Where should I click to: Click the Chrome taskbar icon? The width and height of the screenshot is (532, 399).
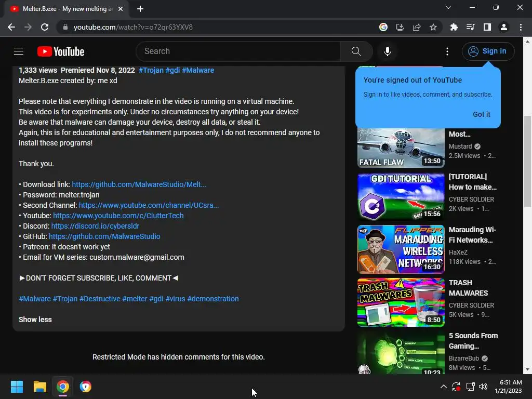(63, 387)
